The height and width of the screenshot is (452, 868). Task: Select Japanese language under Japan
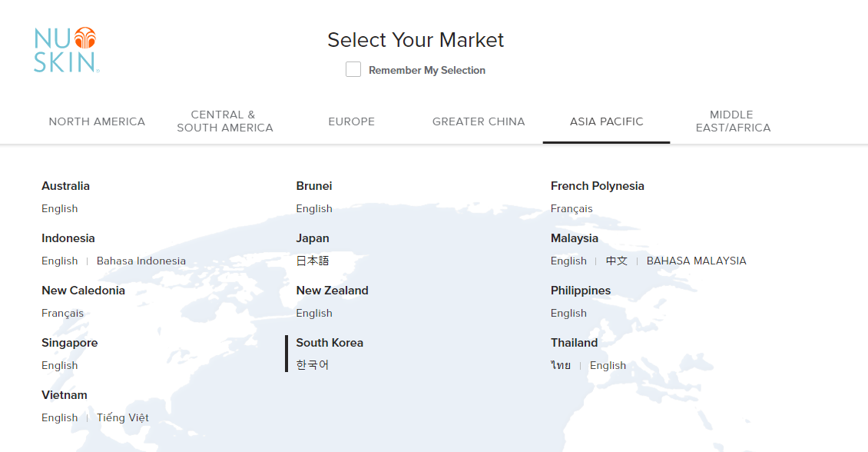[x=313, y=261]
